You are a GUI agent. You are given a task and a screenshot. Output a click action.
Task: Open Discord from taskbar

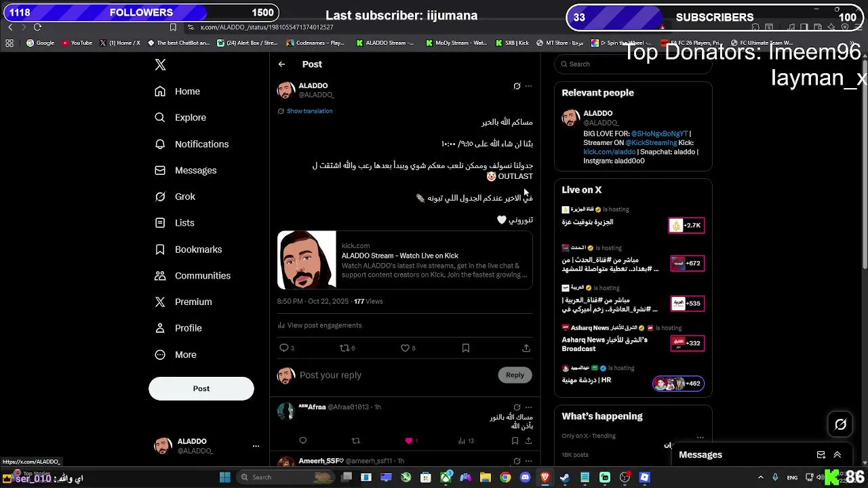click(525, 477)
